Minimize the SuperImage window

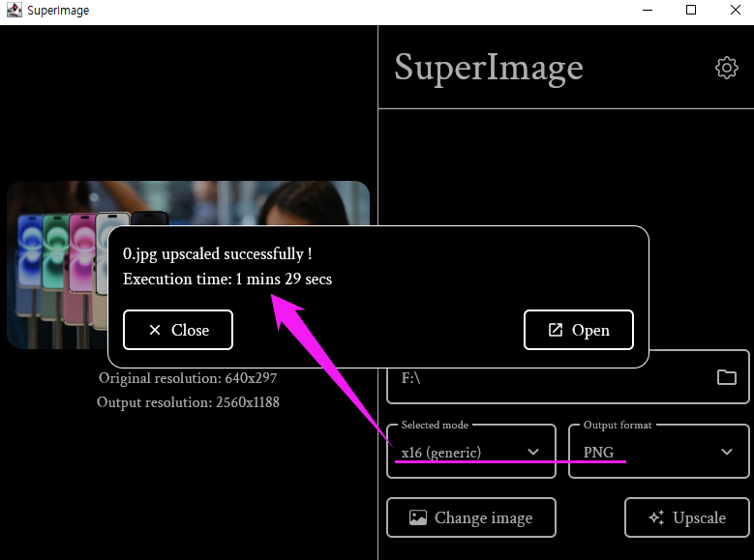648,10
